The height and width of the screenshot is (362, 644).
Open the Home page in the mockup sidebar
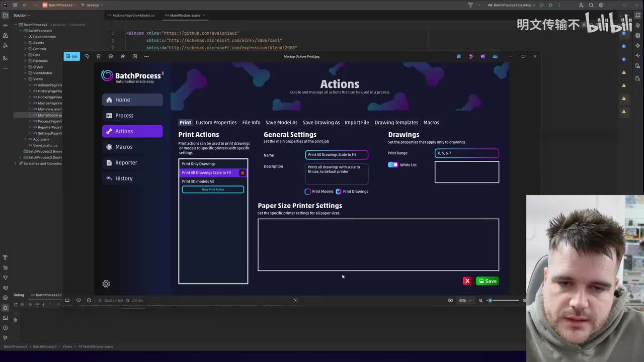tap(132, 100)
